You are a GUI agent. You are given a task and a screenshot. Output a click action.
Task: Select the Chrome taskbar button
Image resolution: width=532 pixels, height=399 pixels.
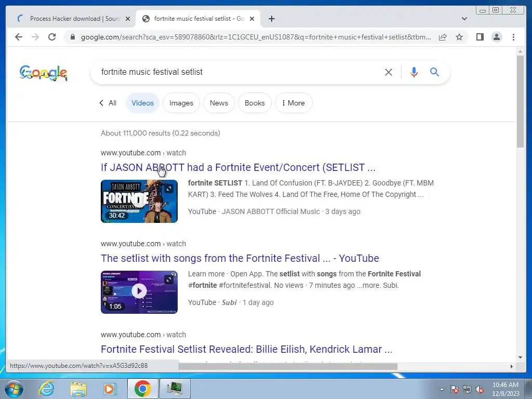[x=142, y=389]
